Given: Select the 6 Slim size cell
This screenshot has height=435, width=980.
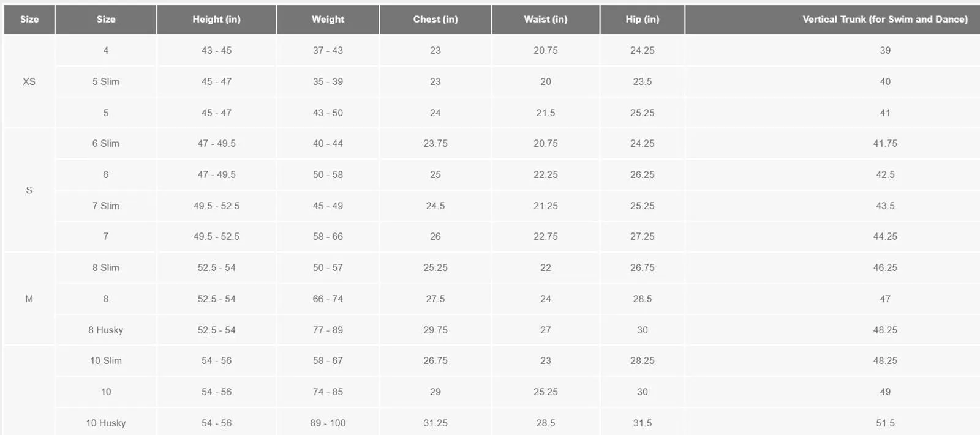Looking at the screenshot, I should coord(106,143).
